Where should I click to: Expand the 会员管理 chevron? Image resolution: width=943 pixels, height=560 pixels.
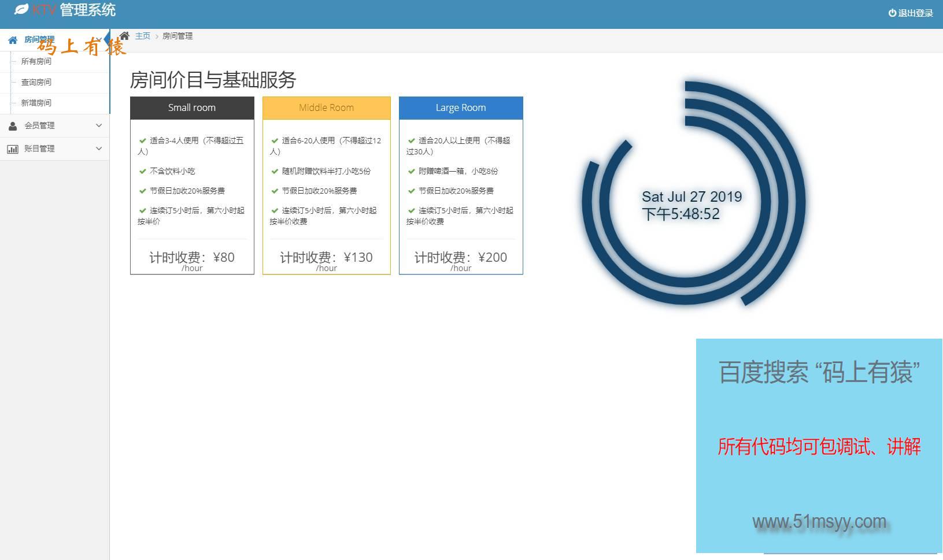click(99, 125)
